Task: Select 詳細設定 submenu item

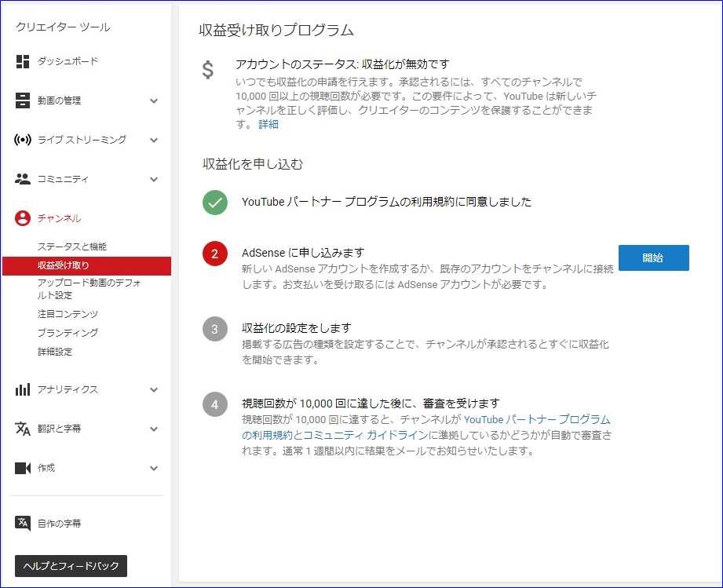Action: point(55,352)
